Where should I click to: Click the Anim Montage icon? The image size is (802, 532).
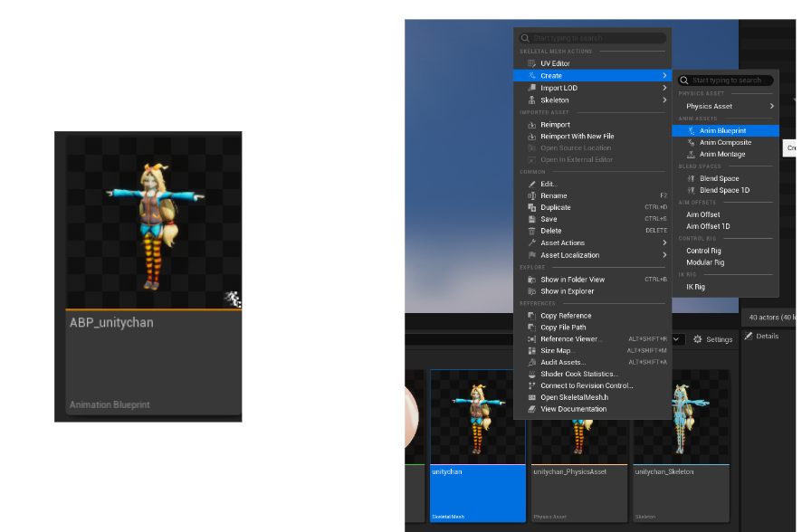pyautogui.click(x=691, y=155)
